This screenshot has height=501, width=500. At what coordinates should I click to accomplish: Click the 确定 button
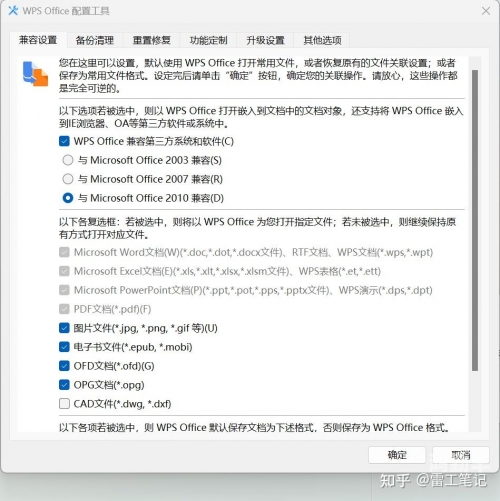click(x=397, y=455)
